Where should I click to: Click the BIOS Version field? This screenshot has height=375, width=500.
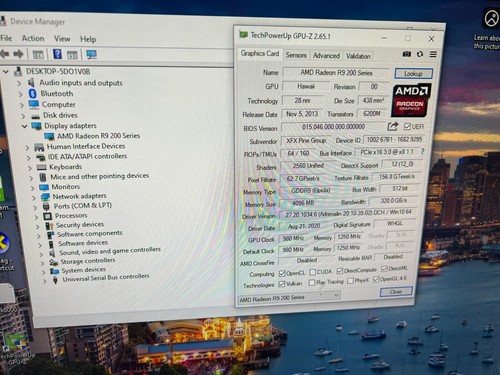click(x=333, y=127)
